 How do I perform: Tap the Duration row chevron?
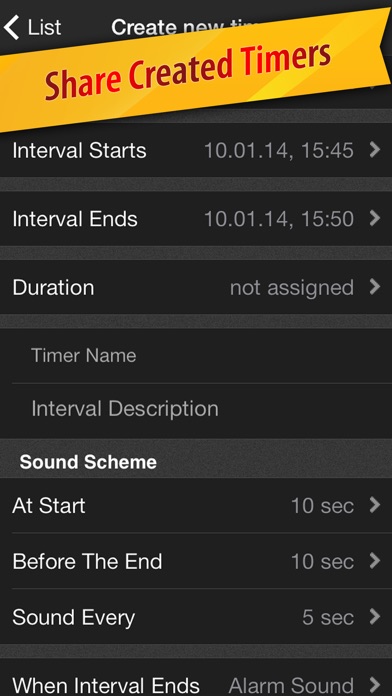(375, 287)
